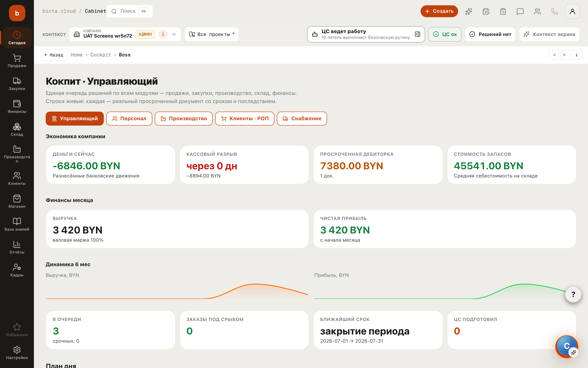Click the question mark help button
The image size is (588, 368).
click(x=573, y=294)
